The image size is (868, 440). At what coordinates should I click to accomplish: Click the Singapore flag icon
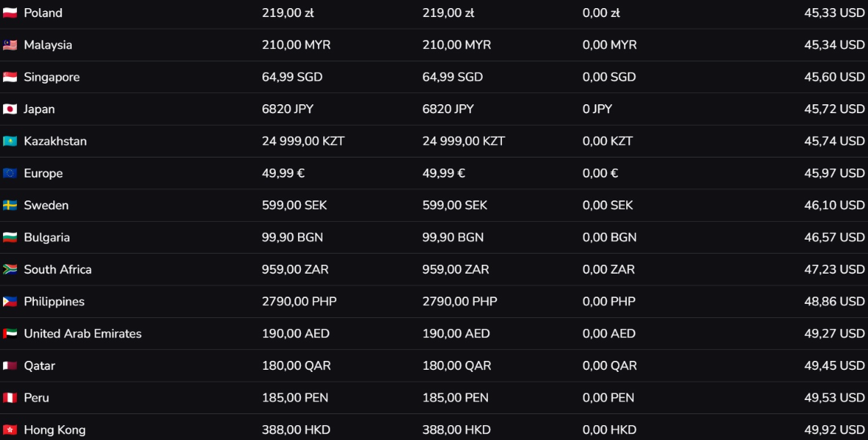10,78
